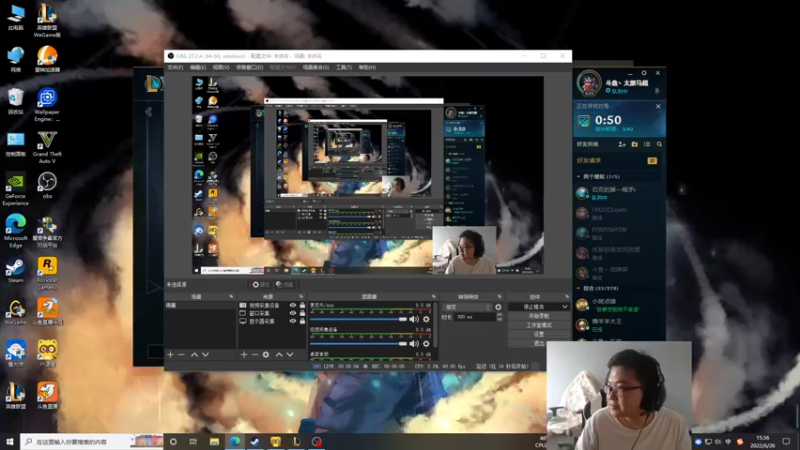
Task: Toggle visibility of 窗口采集 source
Action: point(293,313)
